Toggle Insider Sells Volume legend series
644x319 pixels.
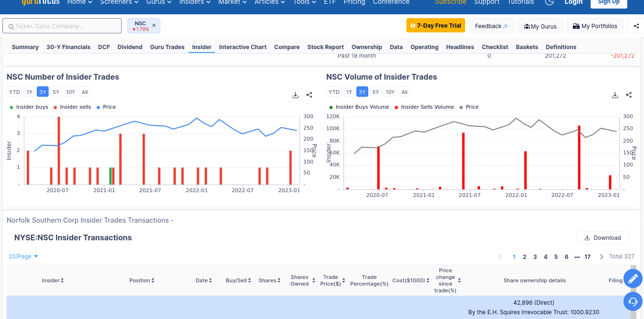click(x=424, y=107)
